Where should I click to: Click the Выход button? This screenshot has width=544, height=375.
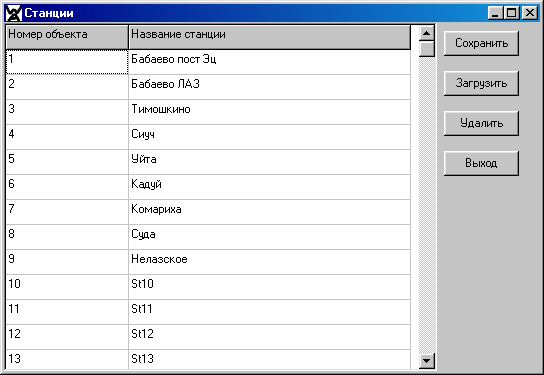pos(481,163)
